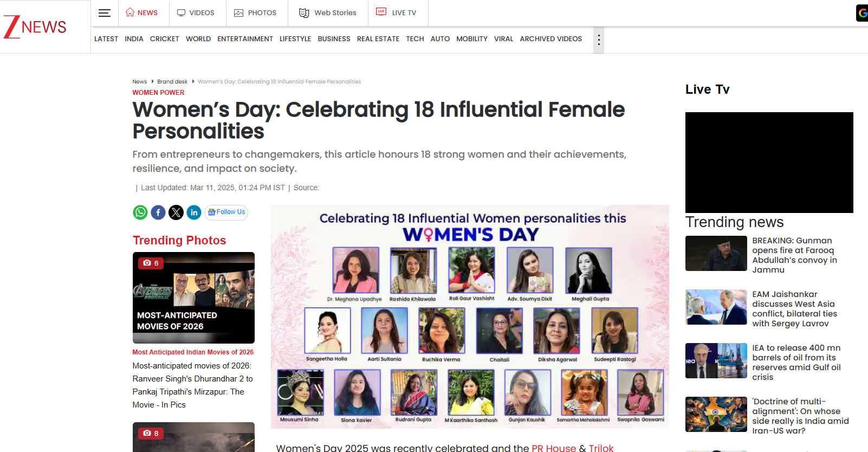Open the Entertainment category
Image resolution: width=868 pixels, height=452 pixels.
click(x=245, y=39)
